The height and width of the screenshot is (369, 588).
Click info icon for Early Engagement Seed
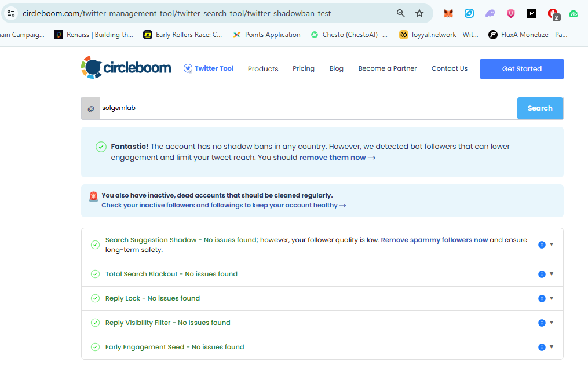[x=542, y=347]
